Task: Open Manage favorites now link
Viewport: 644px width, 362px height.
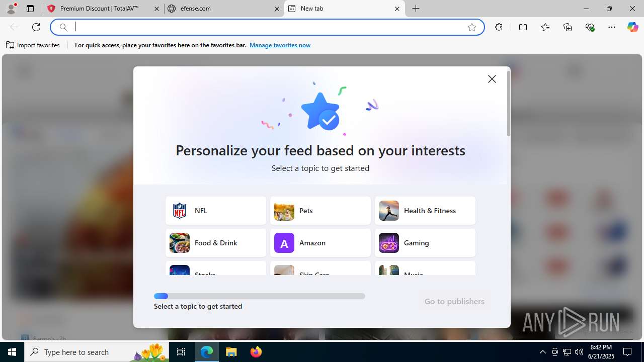Action: point(280,45)
